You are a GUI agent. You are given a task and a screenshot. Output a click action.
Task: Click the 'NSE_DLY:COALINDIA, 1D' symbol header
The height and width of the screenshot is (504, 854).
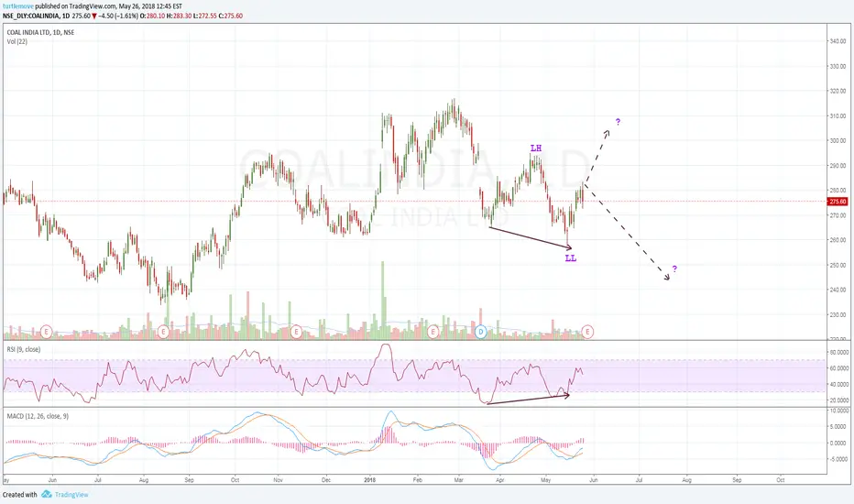(36, 16)
